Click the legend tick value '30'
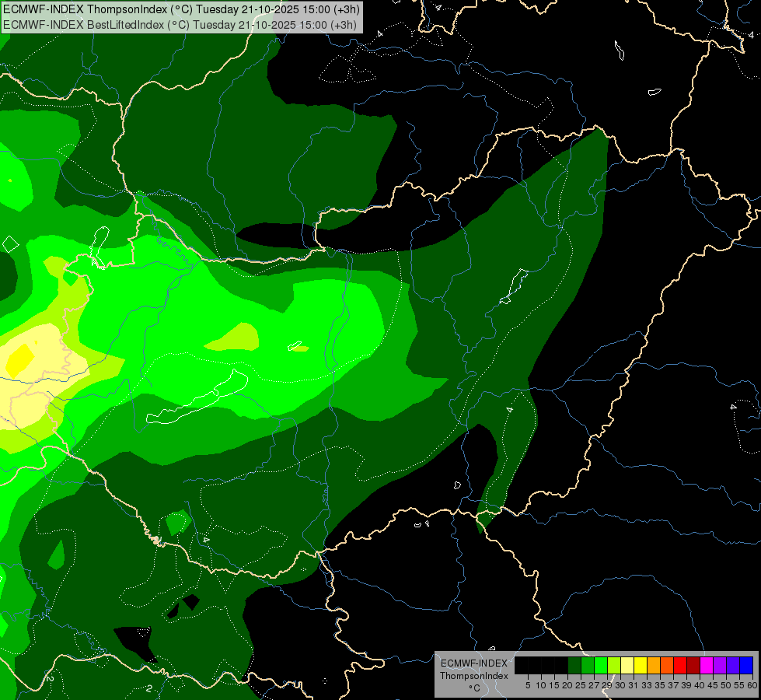Viewport: 761px width, 700px height. click(x=620, y=685)
